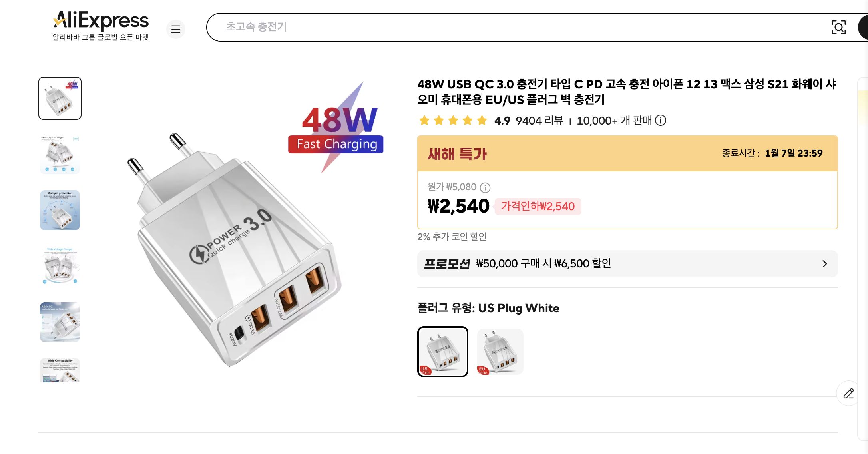Click the hamburger menu icon beside the logo
Image resolution: width=868 pixels, height=454 pixels.
(x=176, y=29)
